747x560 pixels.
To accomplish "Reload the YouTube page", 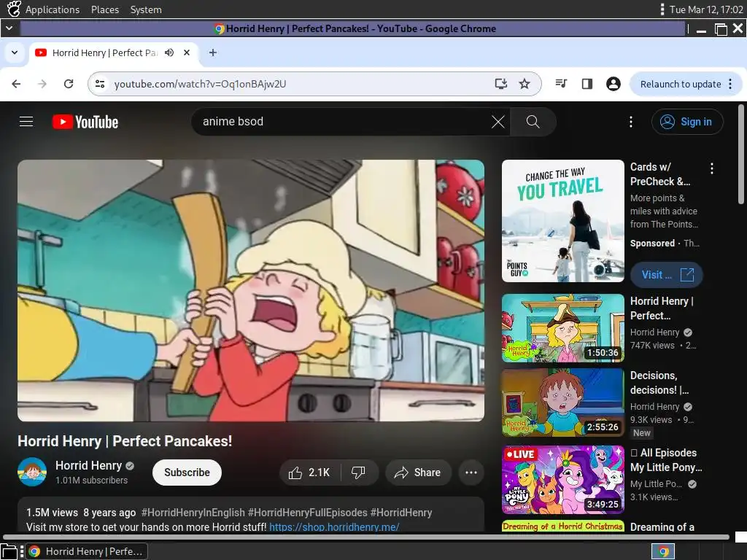I will [69, 84].
